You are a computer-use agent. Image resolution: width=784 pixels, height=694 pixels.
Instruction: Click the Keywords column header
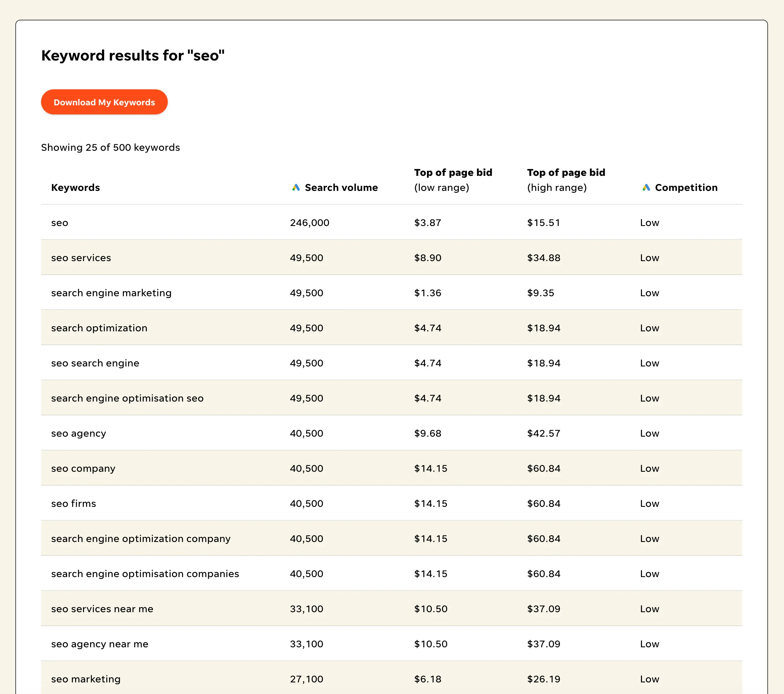75,187
